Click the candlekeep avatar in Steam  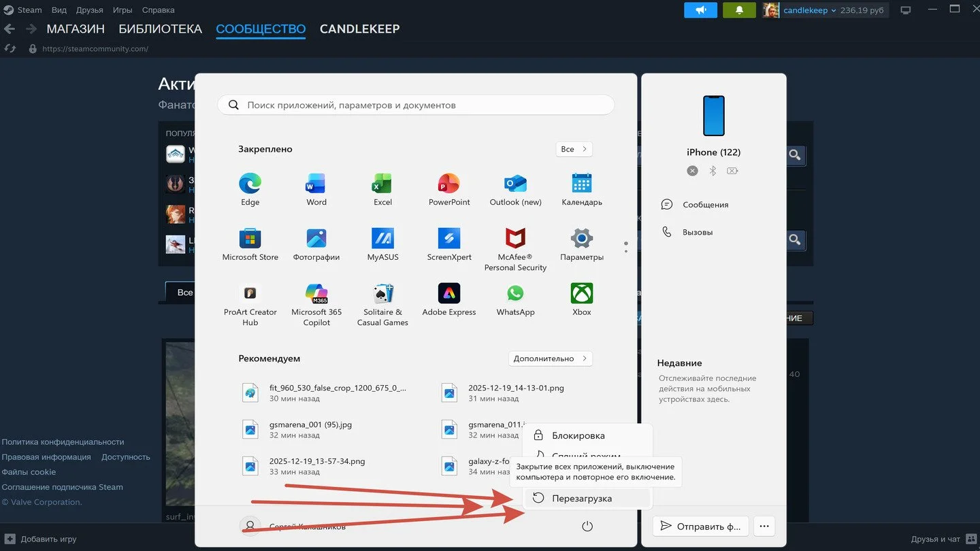[770, 10]
